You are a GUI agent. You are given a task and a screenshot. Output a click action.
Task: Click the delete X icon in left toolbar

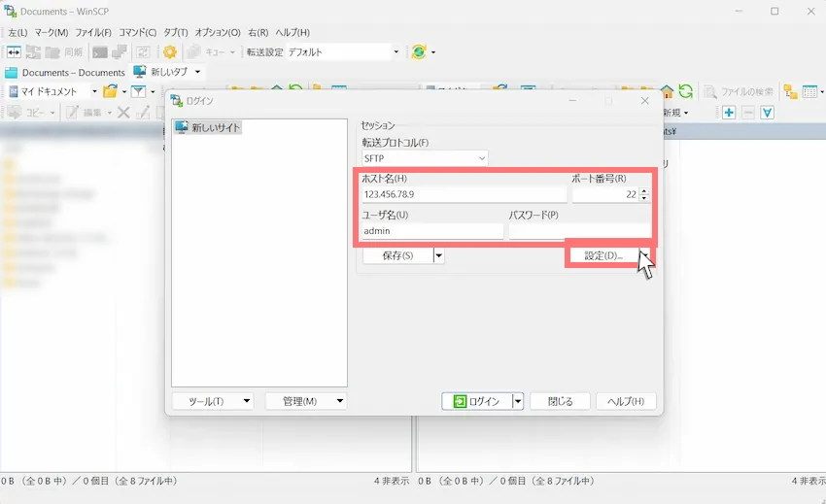pyautogui.click(x=123, y=113)
